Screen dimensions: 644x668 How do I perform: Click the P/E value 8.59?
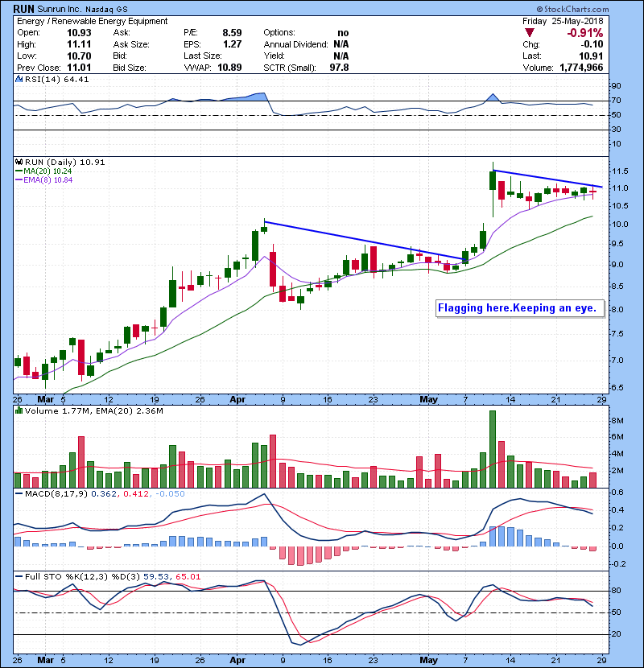tap(232, 33)
